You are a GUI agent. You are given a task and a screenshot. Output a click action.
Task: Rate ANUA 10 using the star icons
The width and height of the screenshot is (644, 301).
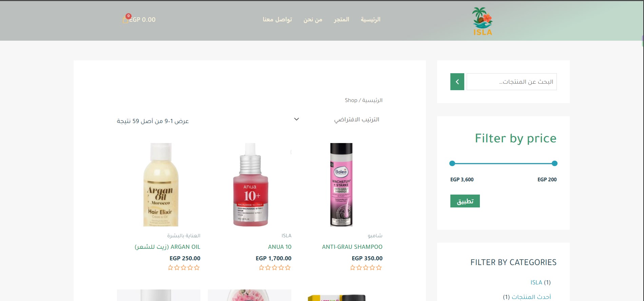click(x=275, y=268)
